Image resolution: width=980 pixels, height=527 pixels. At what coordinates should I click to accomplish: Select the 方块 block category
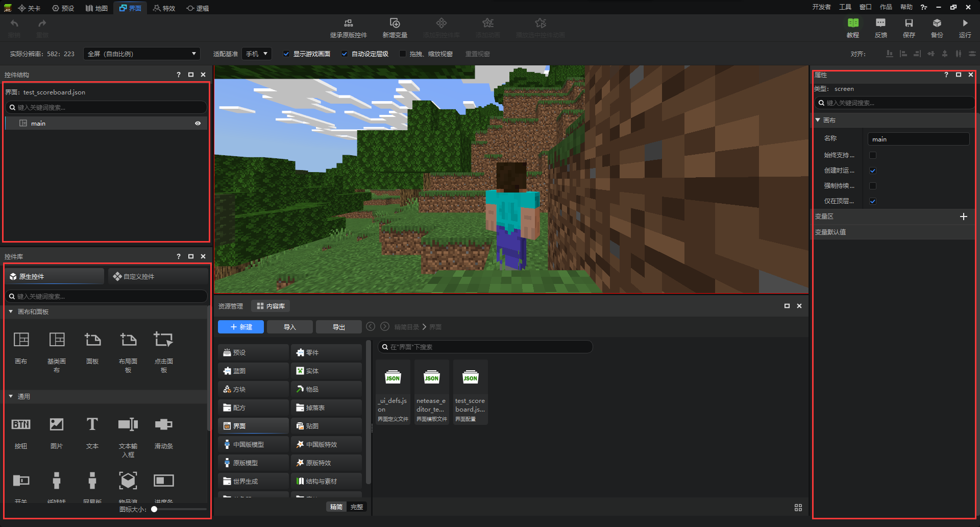pos(254,389)
